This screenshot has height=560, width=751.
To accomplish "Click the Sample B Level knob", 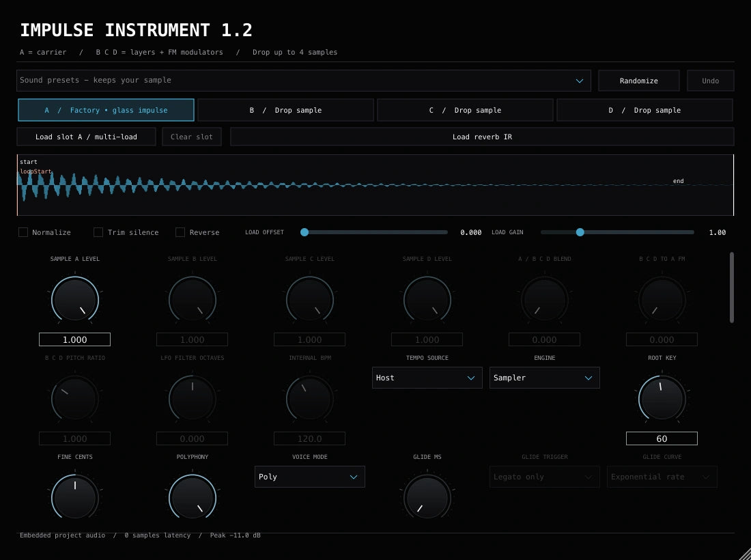I will (x=192, y=300).
